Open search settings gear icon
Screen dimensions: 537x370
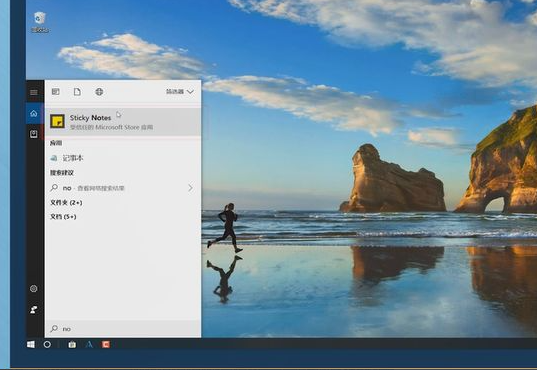coord(34,288)
